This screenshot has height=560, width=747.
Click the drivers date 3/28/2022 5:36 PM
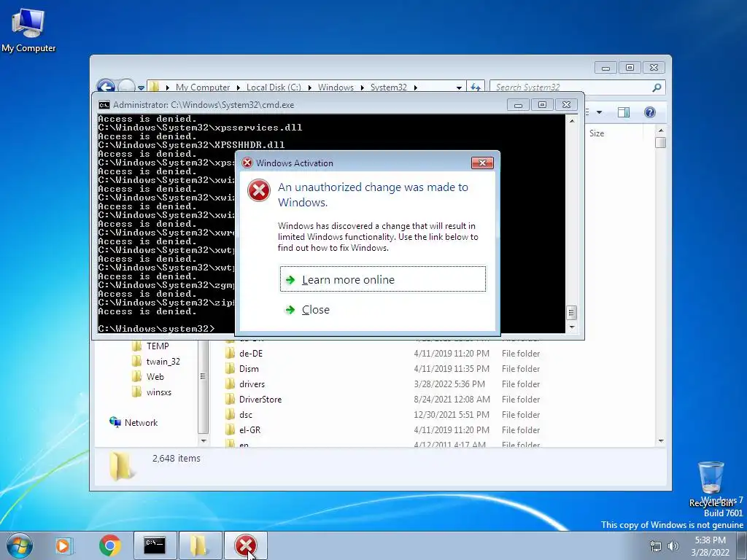[449, 384]
